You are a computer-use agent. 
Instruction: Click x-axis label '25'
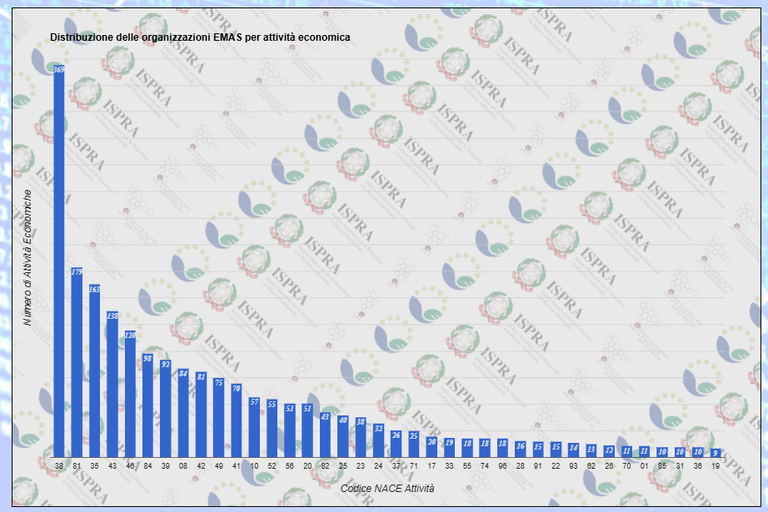pyautogui.click(x=343, y=466)
